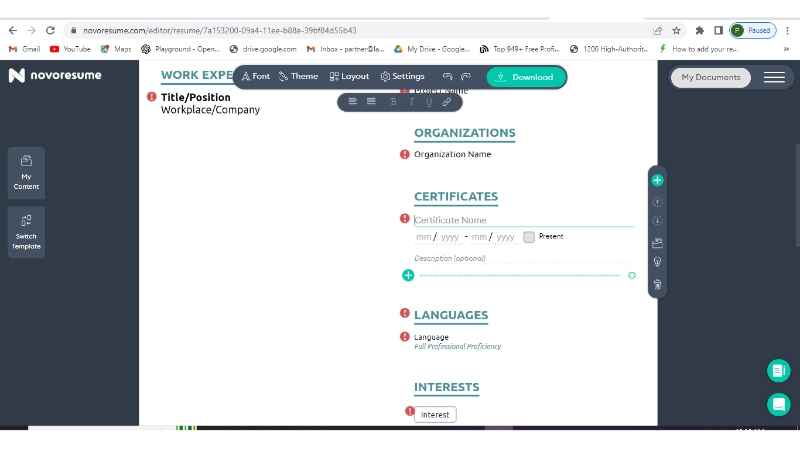Click the Download button
The width and height of the screenshot is (800, 449).
click(526, 77)
